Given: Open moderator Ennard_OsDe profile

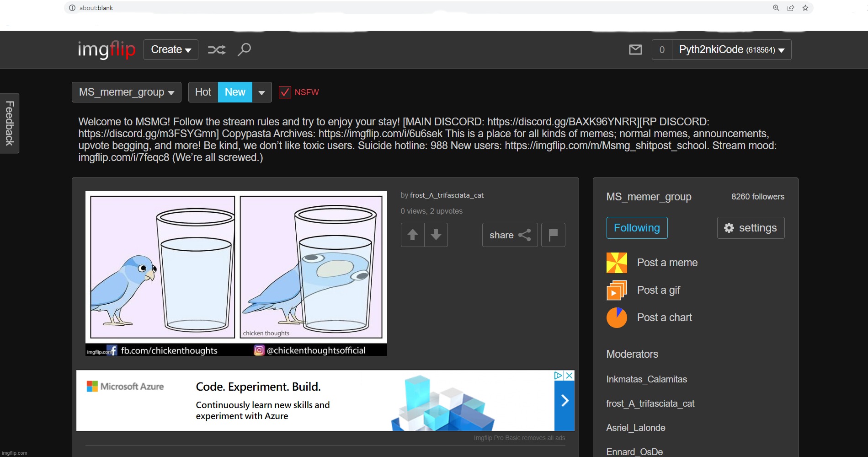Looking at the screenshot, I should [x=634, y=452].
